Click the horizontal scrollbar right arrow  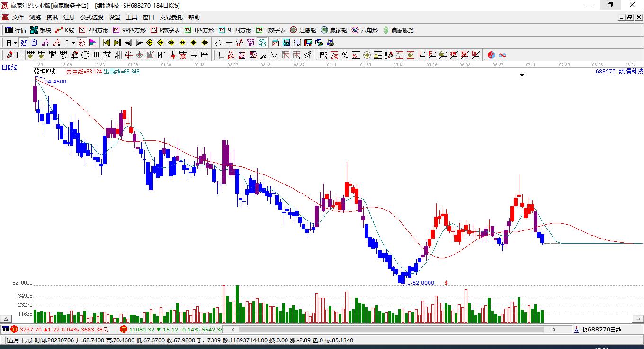point(554,329)
